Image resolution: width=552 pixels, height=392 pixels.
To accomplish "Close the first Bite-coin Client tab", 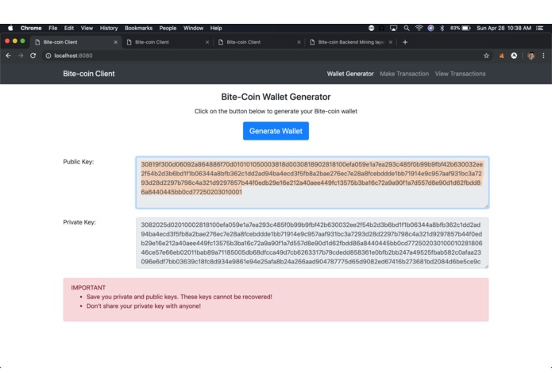I will [x=115, y=42].
